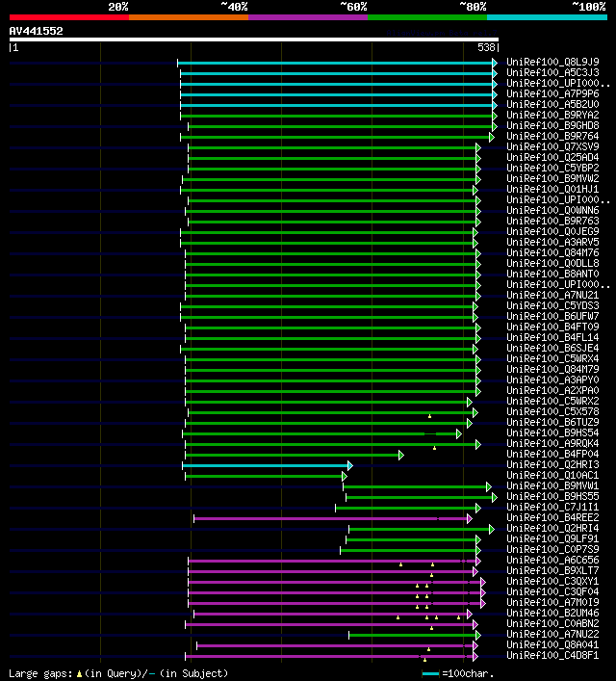Viewport: 616px width, 681px height.
Task: Select the UniRef100_C7J1I1 label
Action: 552,507
